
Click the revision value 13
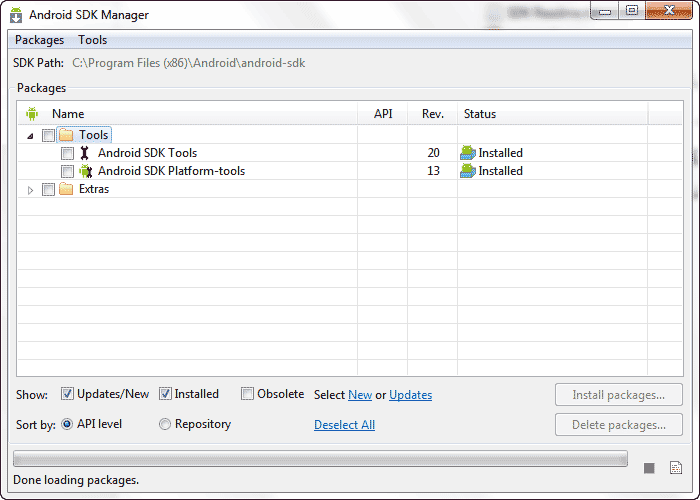[433, 171]
